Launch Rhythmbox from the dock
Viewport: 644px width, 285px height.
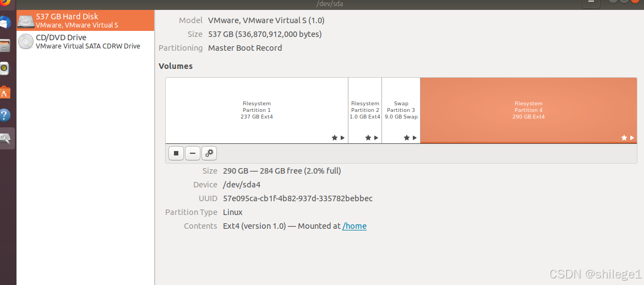(5, 68)
